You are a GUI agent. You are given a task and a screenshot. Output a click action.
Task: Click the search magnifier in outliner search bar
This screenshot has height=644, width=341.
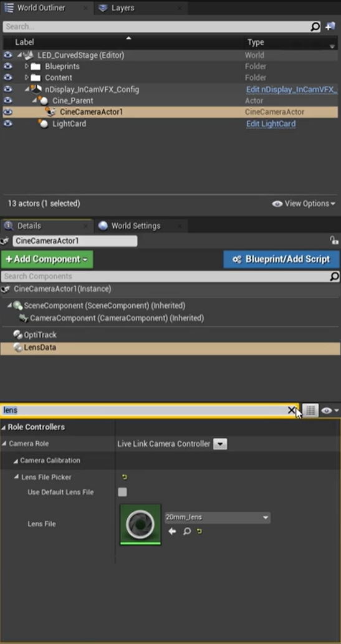coord(315,27)
